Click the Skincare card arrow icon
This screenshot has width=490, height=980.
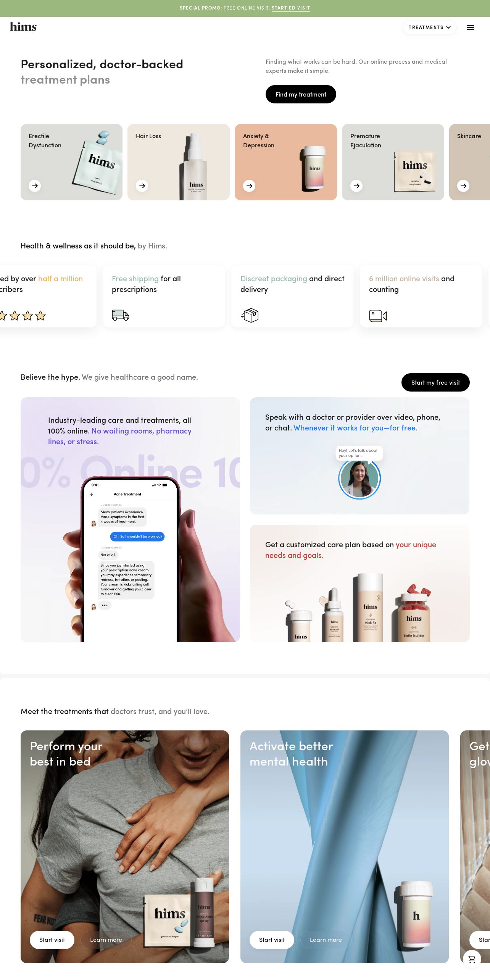click(463, 186)
